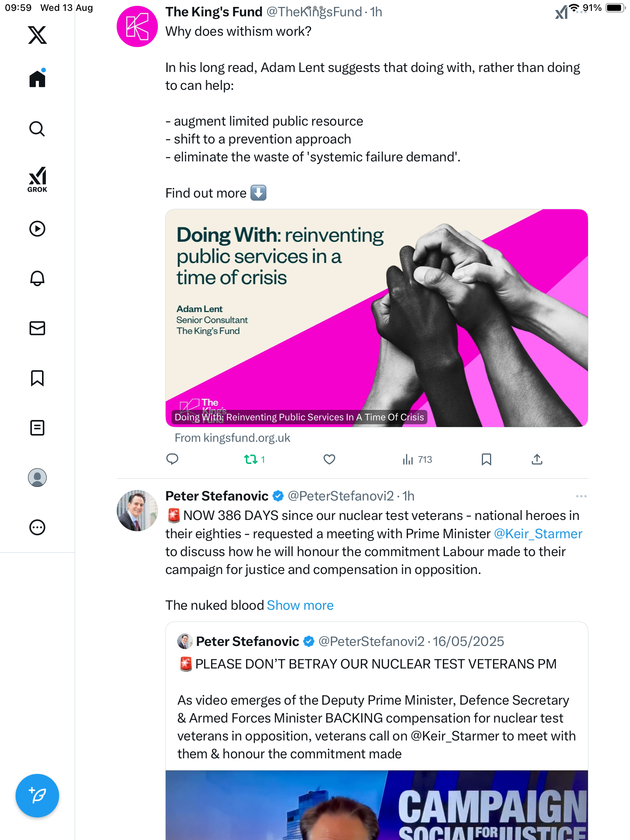This screenshot has height=840, width=630.
Task: Open the More options circle in sidebar
Action: 37,527
